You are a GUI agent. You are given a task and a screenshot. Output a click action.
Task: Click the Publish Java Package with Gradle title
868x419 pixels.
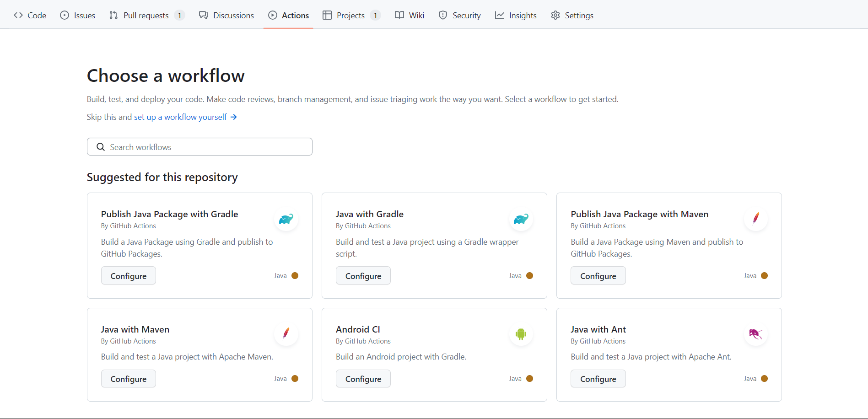coord(169,214)
